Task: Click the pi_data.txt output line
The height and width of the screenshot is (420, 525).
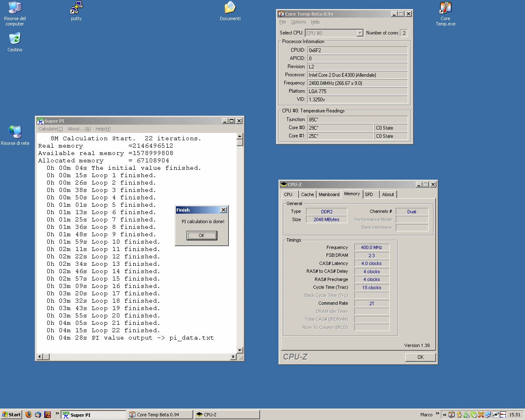Action: pos(130,338)
